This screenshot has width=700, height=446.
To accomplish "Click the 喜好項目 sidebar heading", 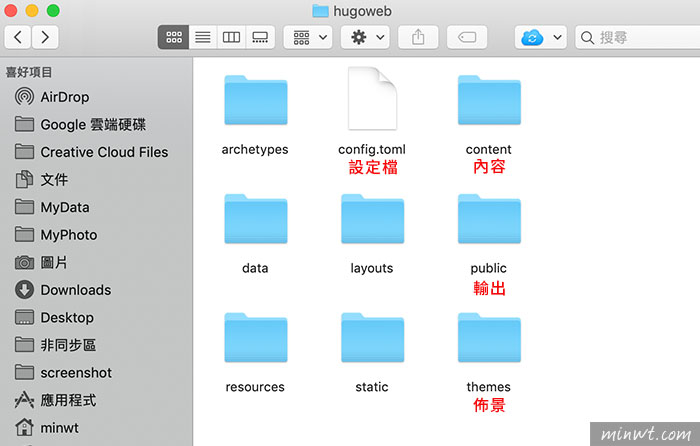I will click(29, 72).
